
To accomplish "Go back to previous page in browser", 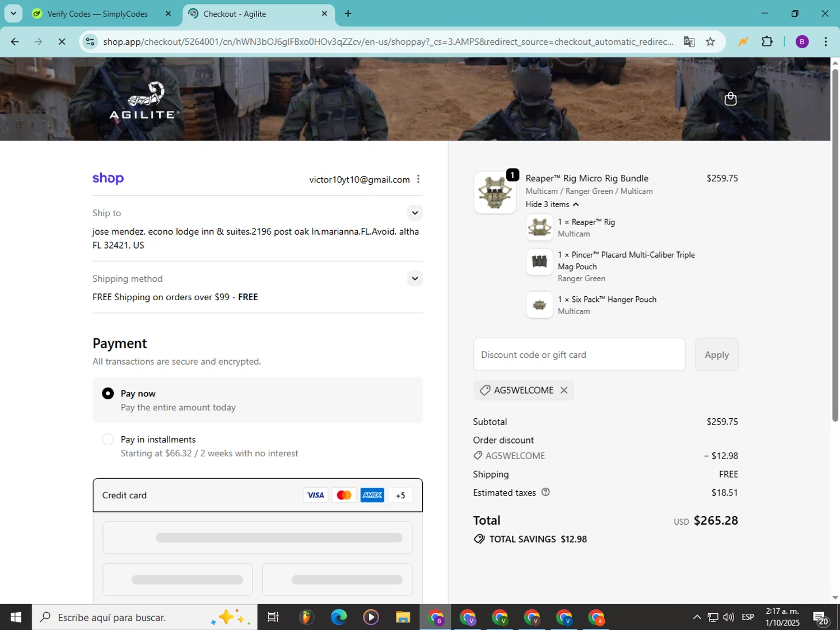I will tap(15, 42).
